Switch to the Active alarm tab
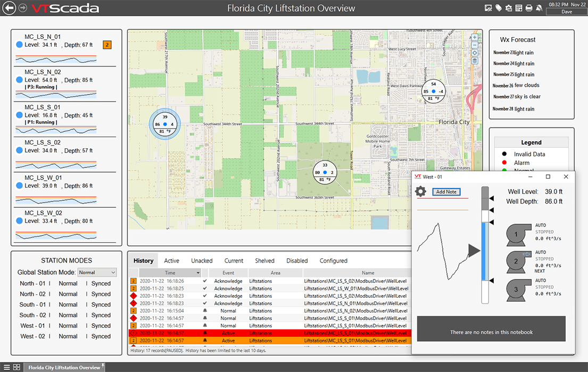588x372 pixels. pos(171,261)
